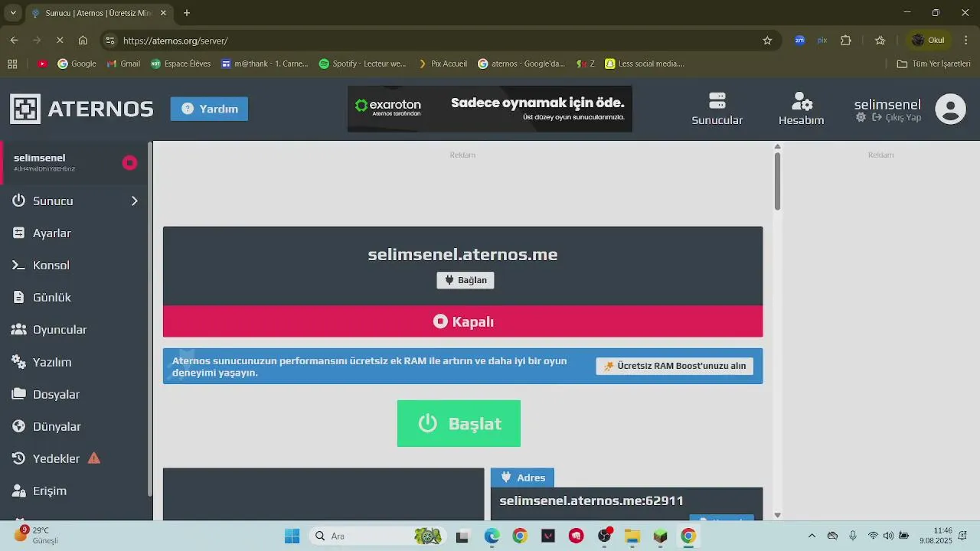Go to Sunucular servers list
Screen dimensions: 980x551
point(717,109)
